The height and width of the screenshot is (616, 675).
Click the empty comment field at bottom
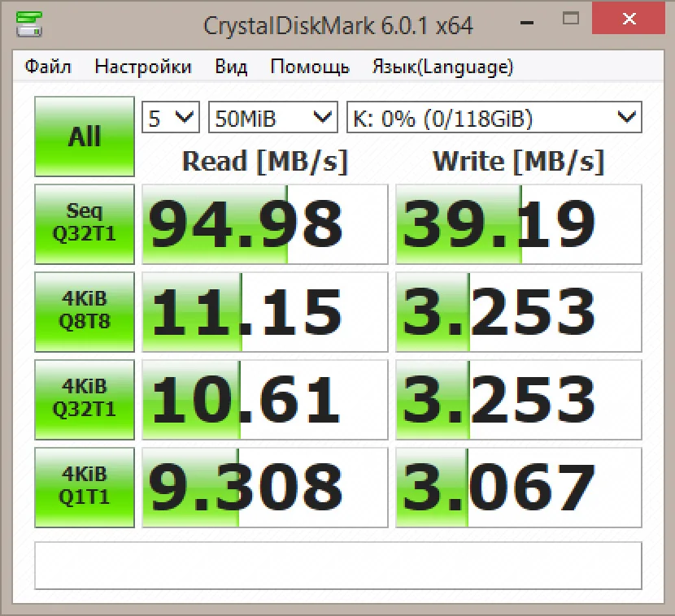(x=338, y=566)
